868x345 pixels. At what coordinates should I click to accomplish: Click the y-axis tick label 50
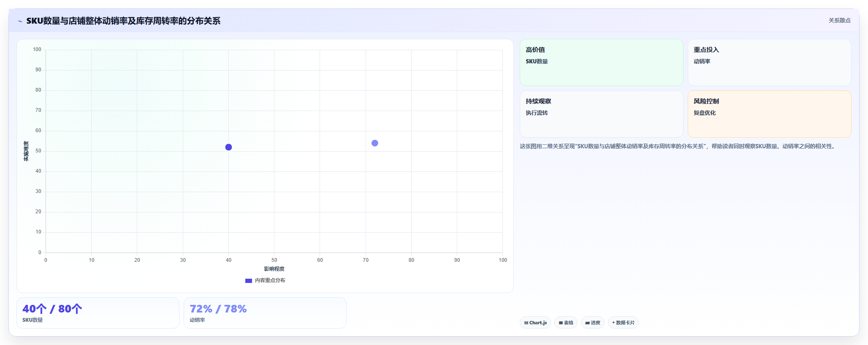pos(38,151)
